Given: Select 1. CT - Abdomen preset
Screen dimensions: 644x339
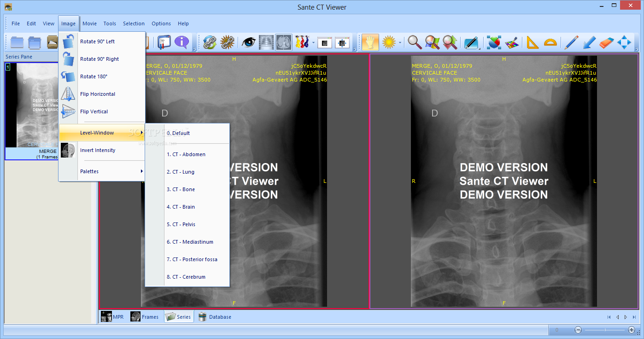Looking at the screenshot, I should [187, 154].
